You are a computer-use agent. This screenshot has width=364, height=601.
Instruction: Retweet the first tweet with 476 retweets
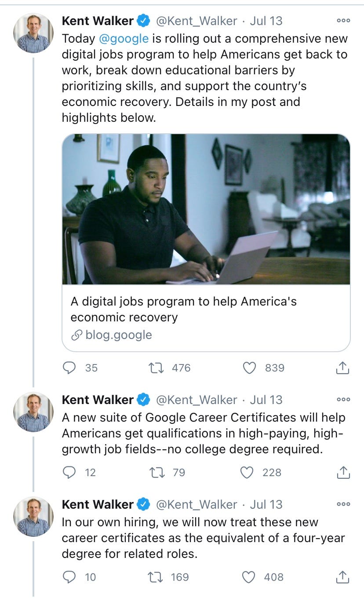157,368
